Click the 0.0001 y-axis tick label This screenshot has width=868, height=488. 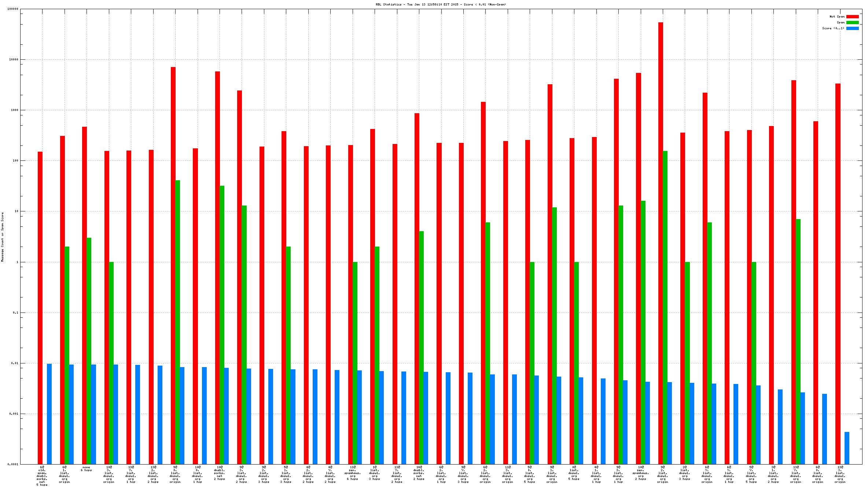(13, 464)
